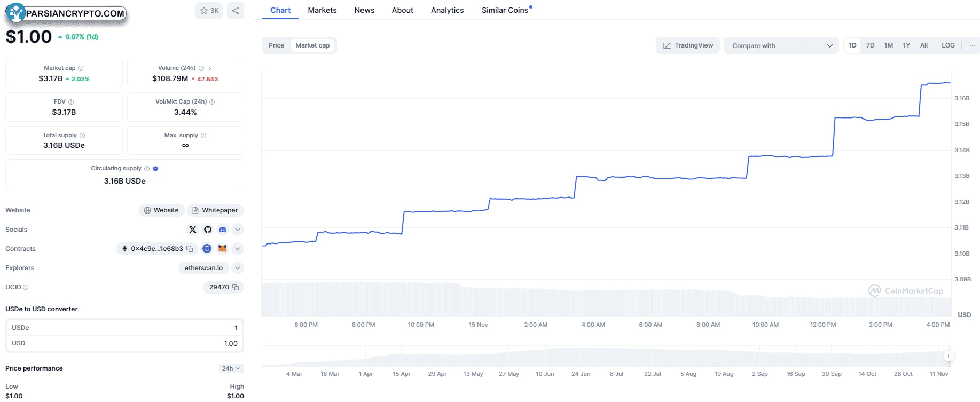The image size is (980, 402).
Task: Click the MetaMask fox icon
Action: coord(223,249)
